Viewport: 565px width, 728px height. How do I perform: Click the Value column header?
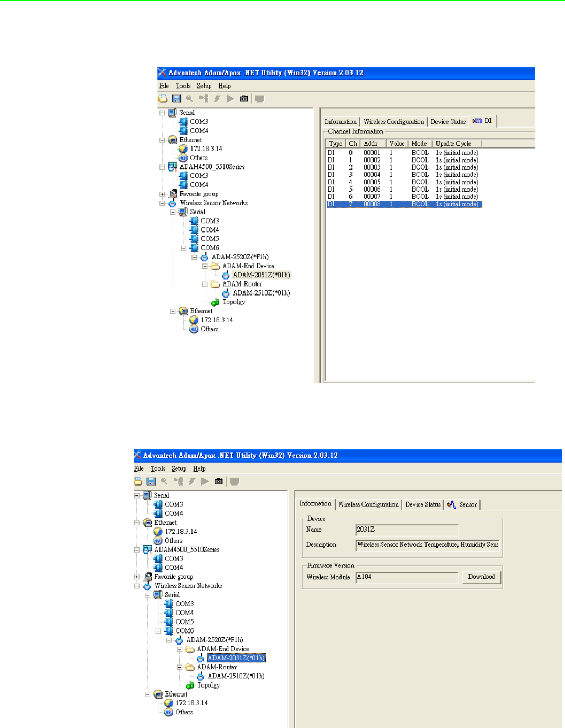click(x=397, y=144)
